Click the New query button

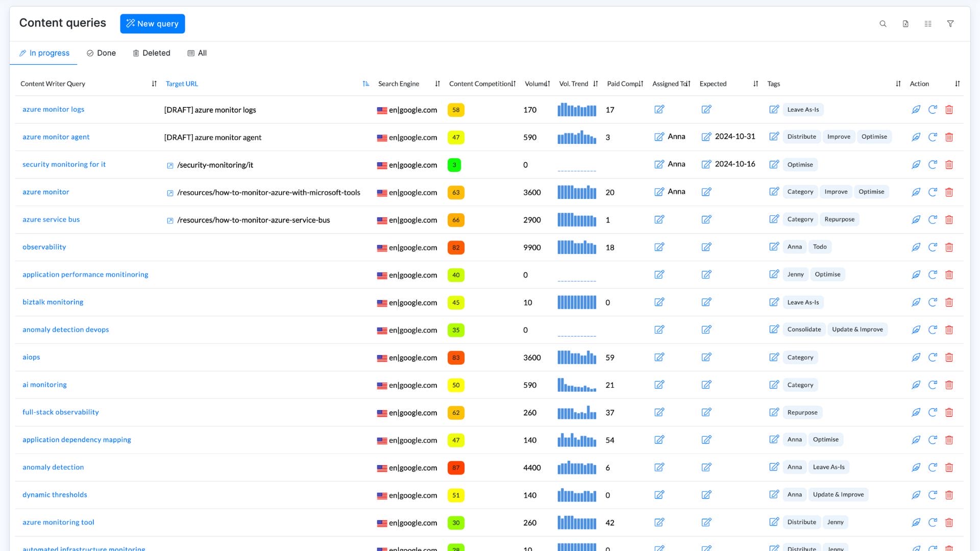pyautogui.click(x=153, y=24)
